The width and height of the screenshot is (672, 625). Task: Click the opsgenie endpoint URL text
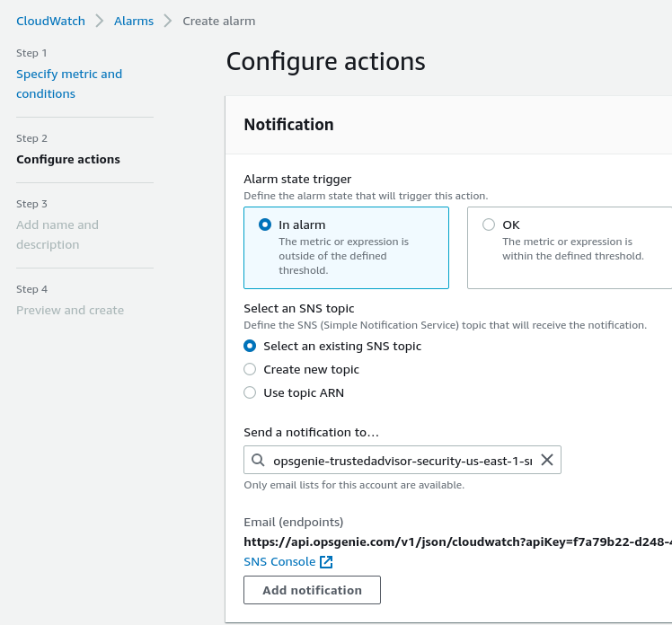(457, 541)
